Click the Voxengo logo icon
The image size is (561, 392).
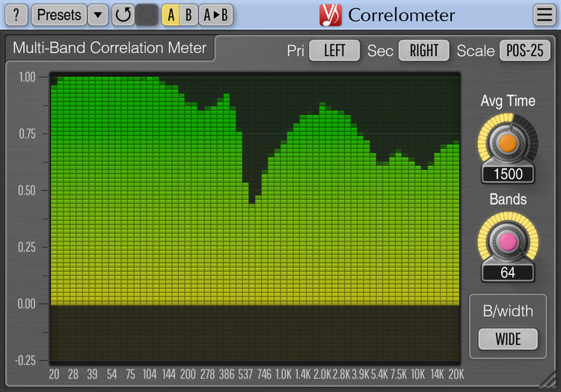click(x=330, y=15)
